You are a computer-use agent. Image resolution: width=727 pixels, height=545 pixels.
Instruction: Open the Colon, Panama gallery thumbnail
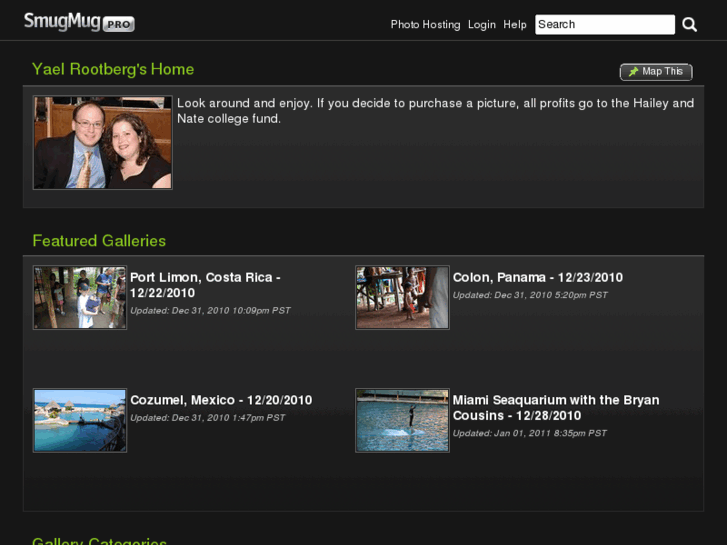point(402,297)
